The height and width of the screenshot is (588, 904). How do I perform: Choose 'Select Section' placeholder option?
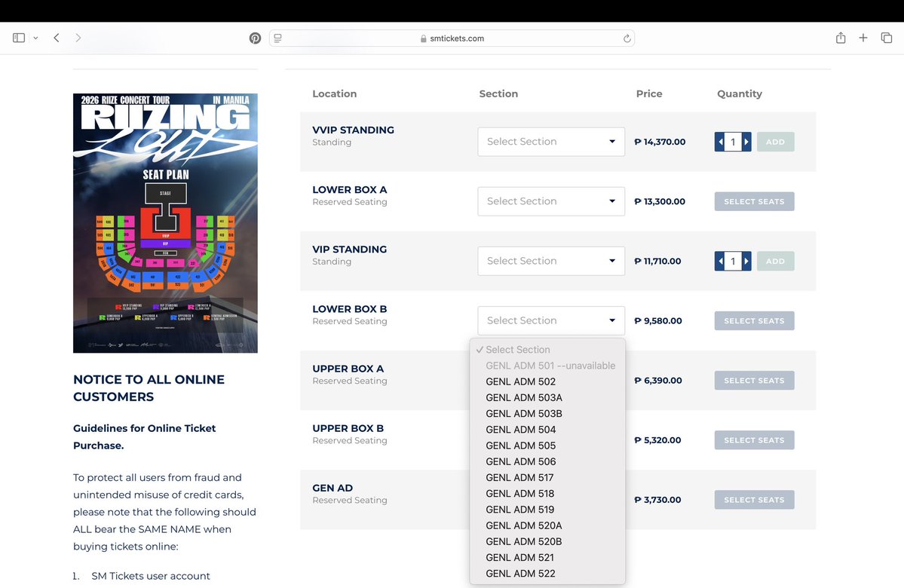[547, 349]
